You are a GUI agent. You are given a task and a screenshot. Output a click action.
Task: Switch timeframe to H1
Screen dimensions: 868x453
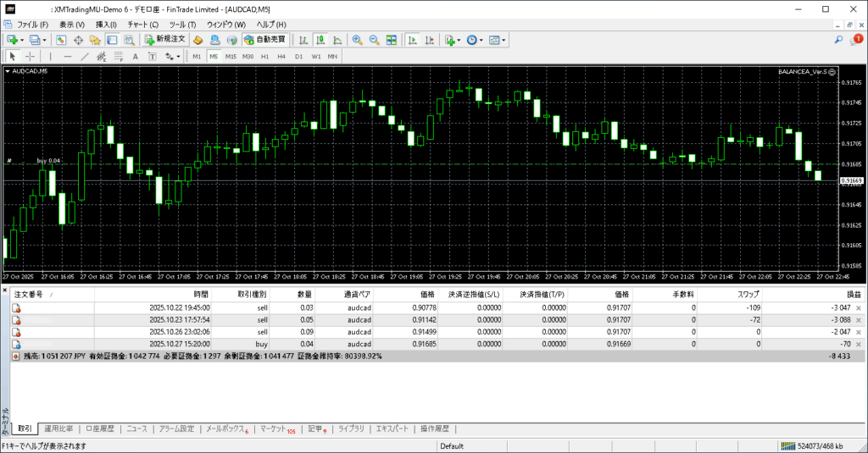(x=264, y=57)
